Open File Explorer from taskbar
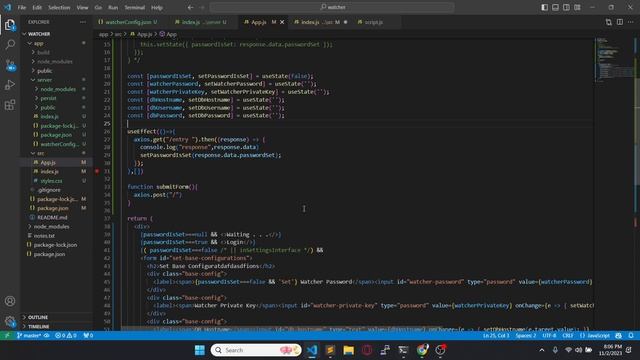The image size is (640, 360). coord(349,350)
